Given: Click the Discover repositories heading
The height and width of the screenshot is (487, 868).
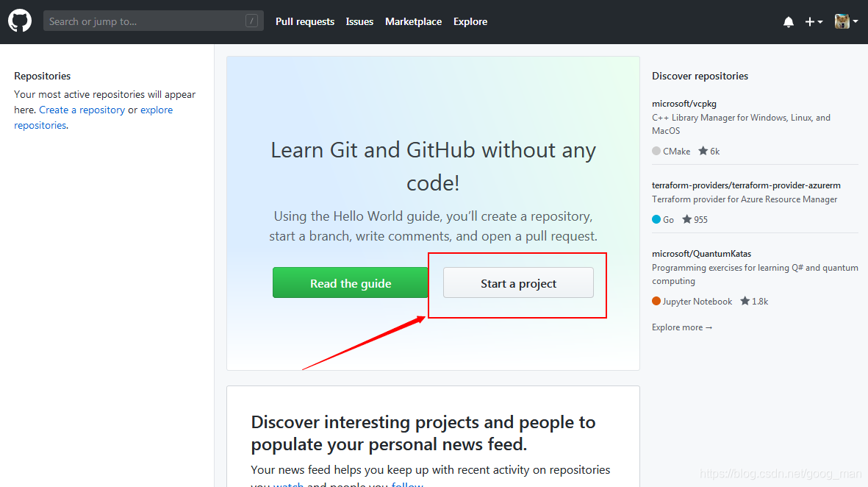Looking at the screenshot, I should click(700, 76).
